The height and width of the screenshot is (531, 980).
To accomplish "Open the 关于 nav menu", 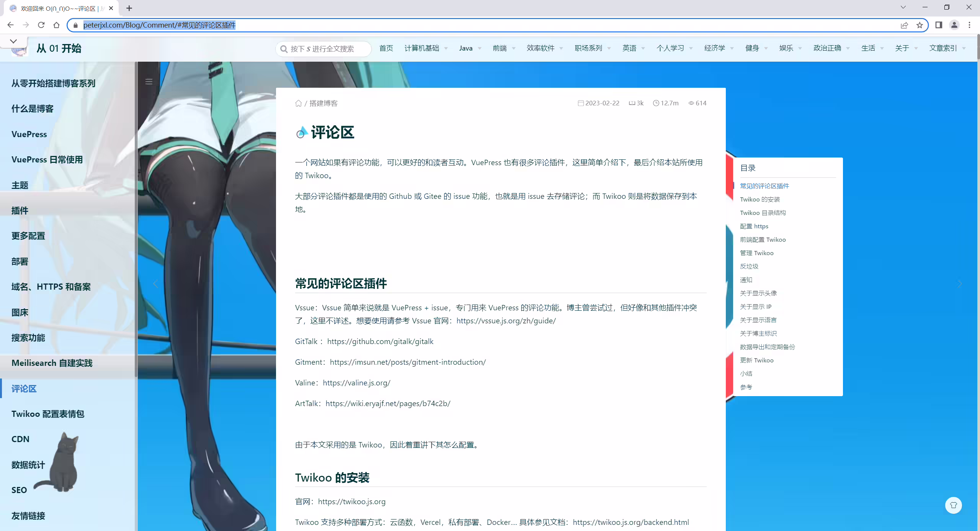I will (906, 48).
